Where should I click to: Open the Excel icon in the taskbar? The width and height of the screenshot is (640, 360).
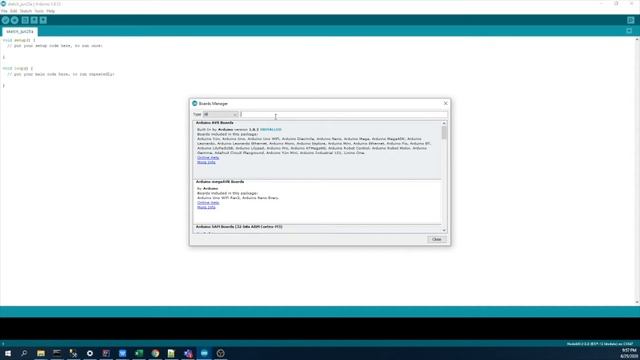[x=139, y=353]
